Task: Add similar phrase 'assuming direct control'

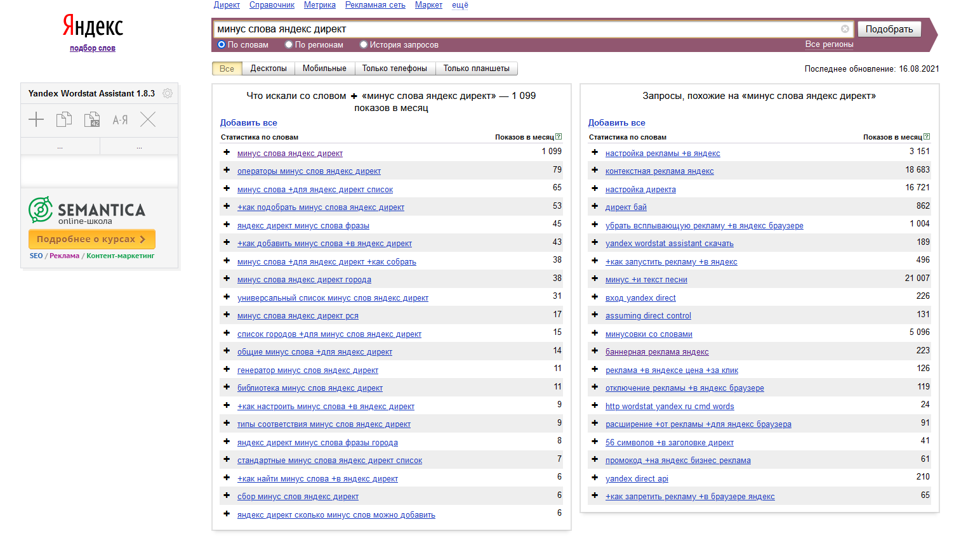Action: 595,315
